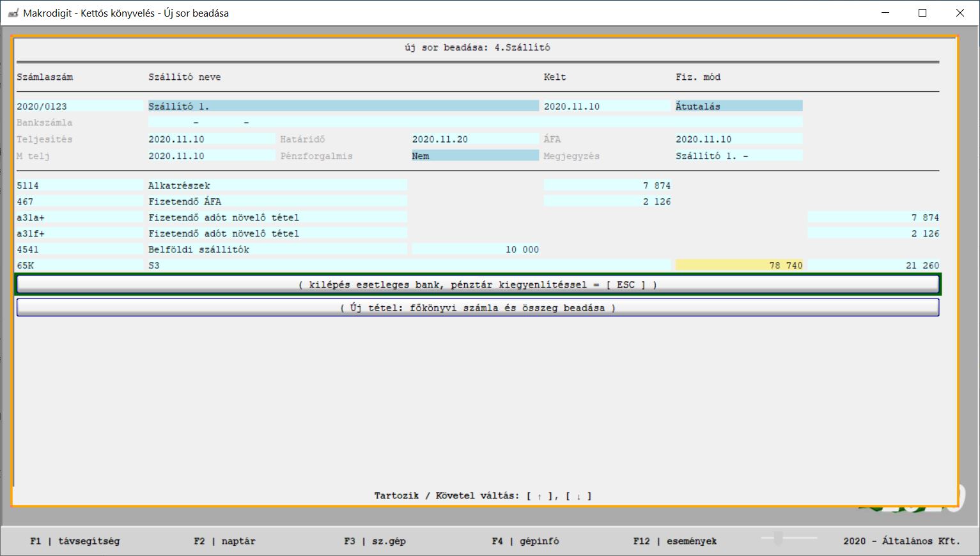980x556 pixels.
Task: Select the Szállító 1. supplier name field
Action: point(343,106)
